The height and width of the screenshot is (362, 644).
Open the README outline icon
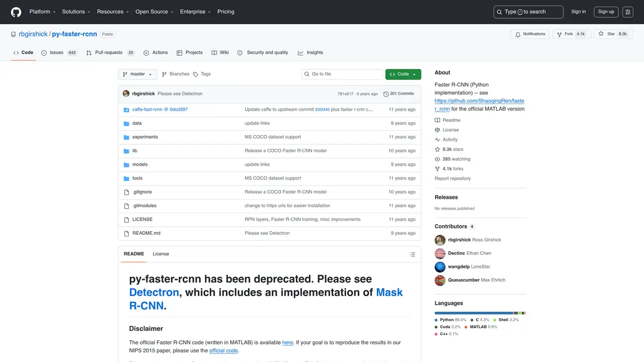point(413,254)
